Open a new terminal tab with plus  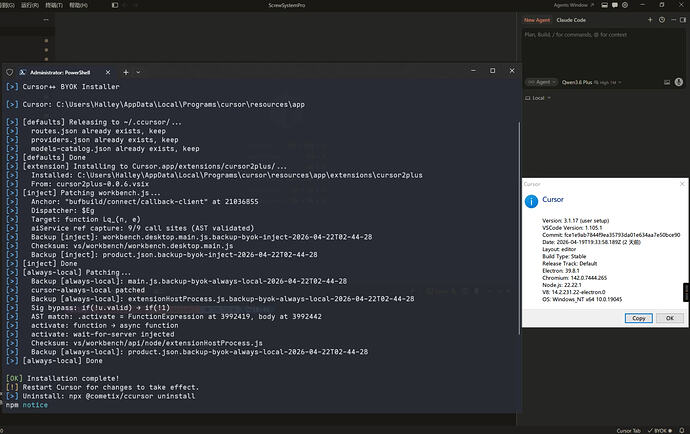pos(126,72)
